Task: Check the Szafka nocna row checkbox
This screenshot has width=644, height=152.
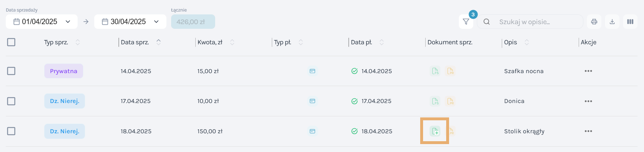Action: click(11, 71)
